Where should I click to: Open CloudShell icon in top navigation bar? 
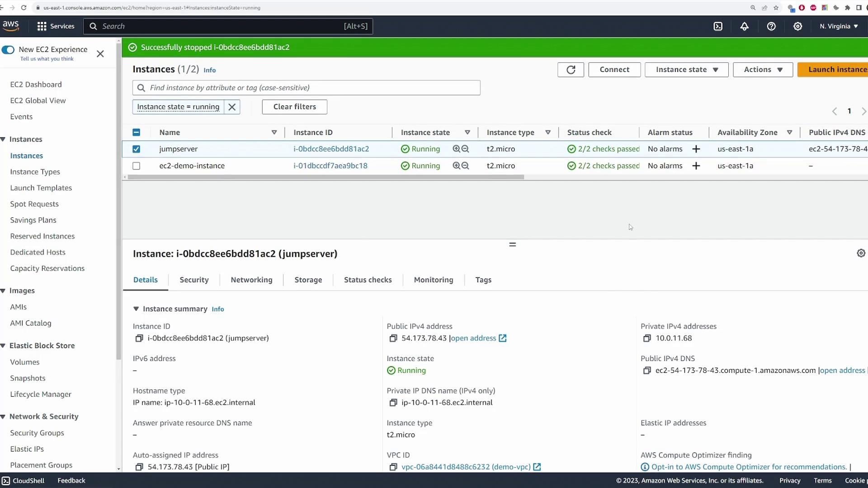718,26
